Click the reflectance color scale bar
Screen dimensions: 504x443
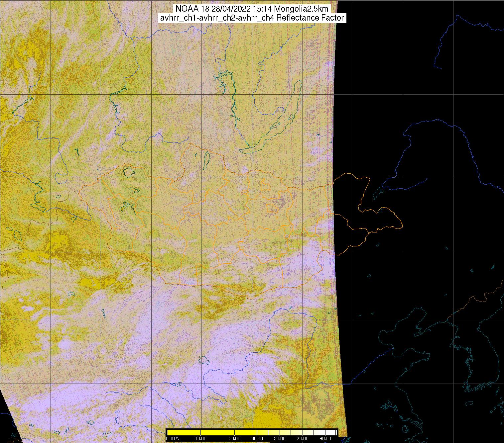pyautogui.click(x=252, y=432)
